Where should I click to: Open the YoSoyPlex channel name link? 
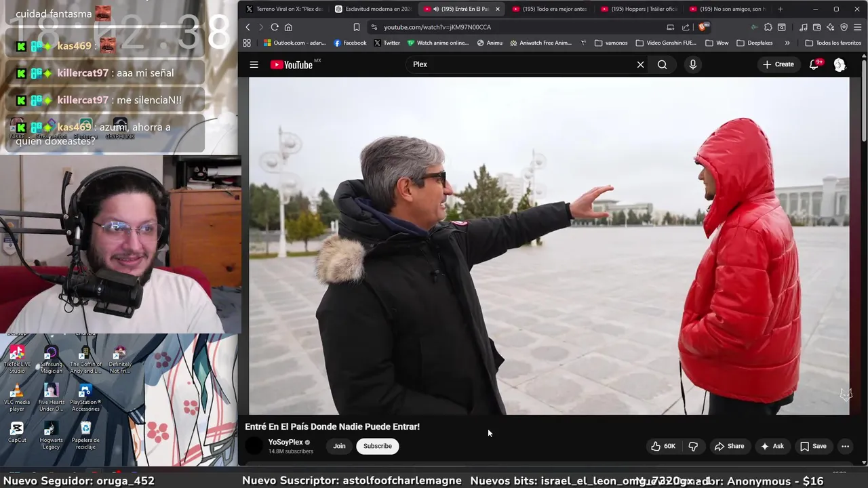(285, 442)
